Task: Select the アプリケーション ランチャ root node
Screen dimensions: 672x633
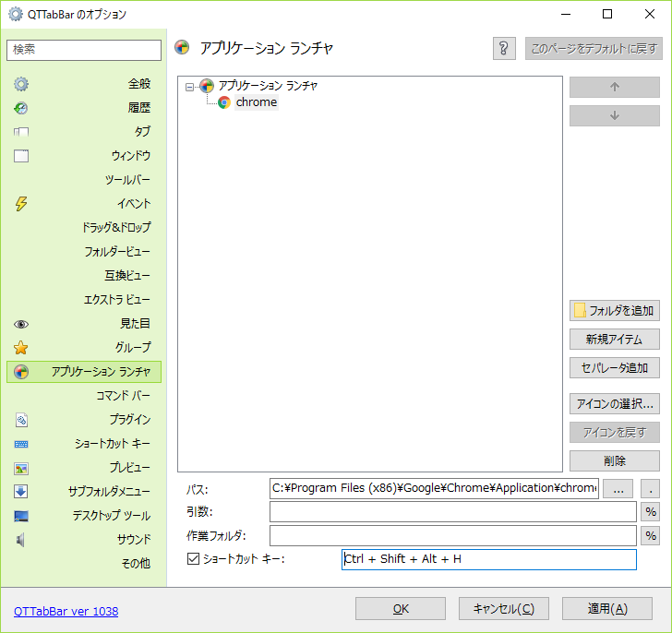Action: [x=268, y=86]
